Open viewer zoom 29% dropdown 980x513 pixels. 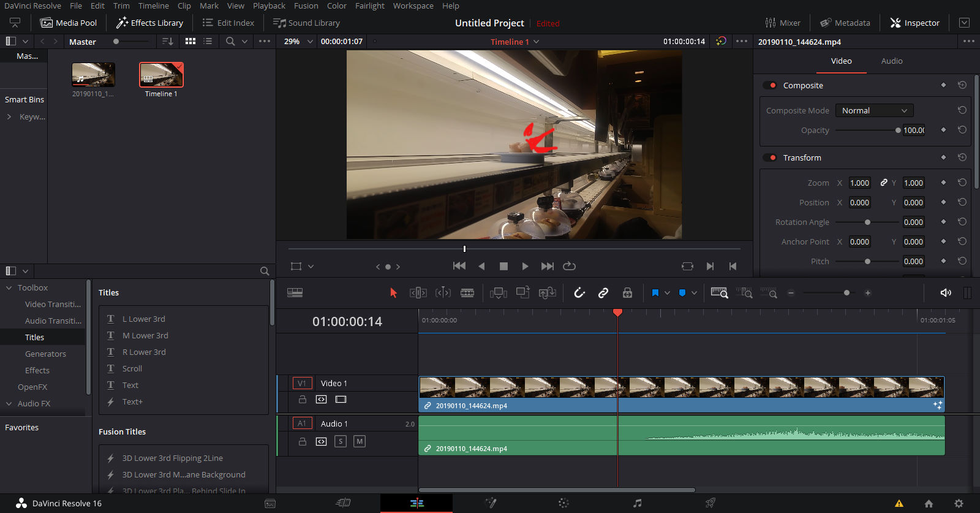298,41
